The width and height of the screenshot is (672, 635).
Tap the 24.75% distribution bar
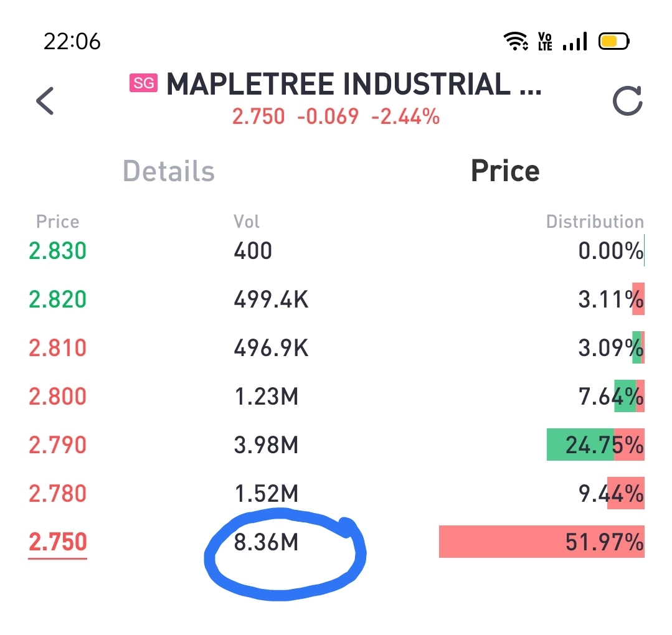point(595,444)
